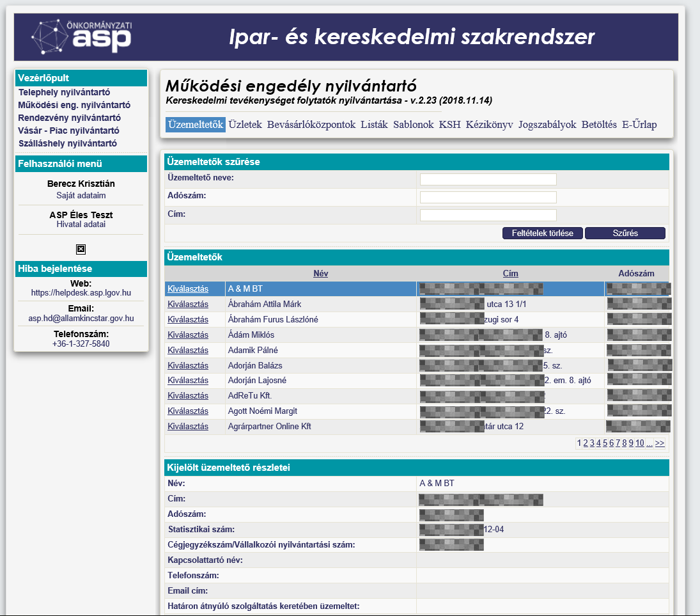Viewport: 700px width, 616px height.
Task: Click the ellipsis pagination link
Action: (649, 443)
